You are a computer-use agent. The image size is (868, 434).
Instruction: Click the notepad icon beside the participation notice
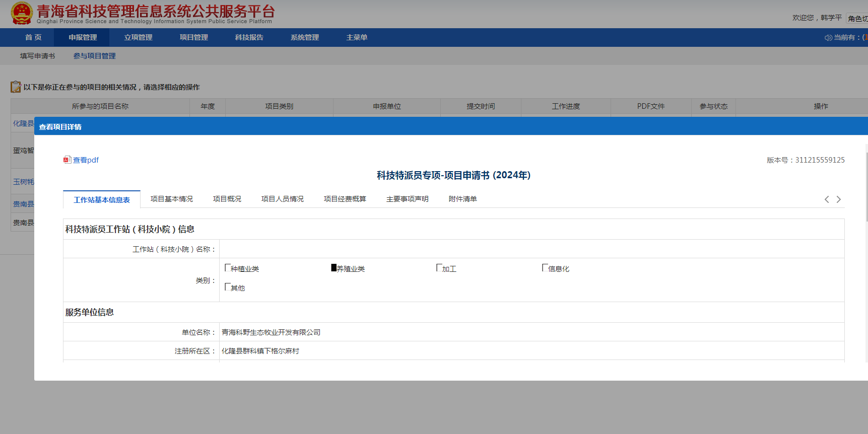coord(16,87)
